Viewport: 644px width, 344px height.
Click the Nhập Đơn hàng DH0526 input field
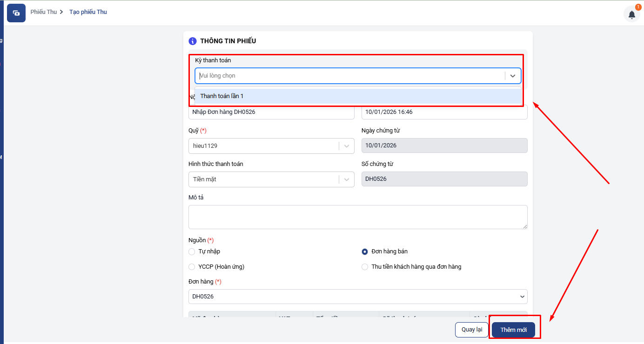(x=271, y=112)
